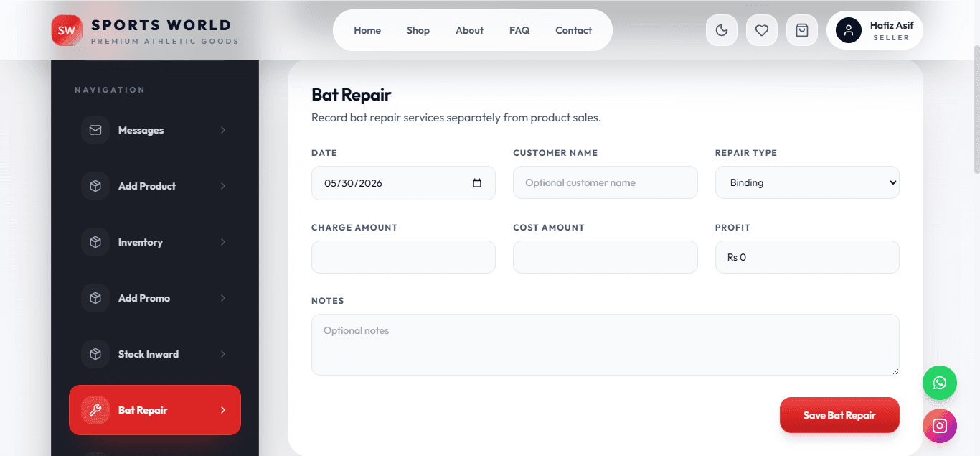Click Add Product box icon

pyautogui.click(x=95, y=186)
